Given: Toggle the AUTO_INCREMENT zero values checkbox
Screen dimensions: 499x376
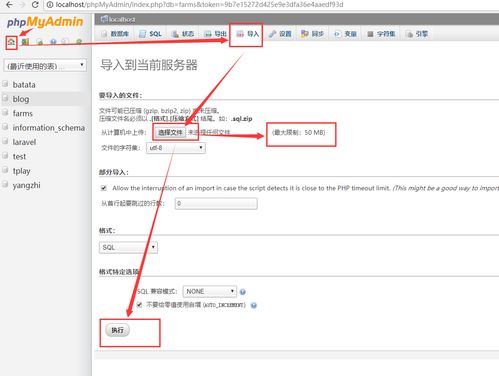Looking at the screenshot, I should [x=139, y=305].
